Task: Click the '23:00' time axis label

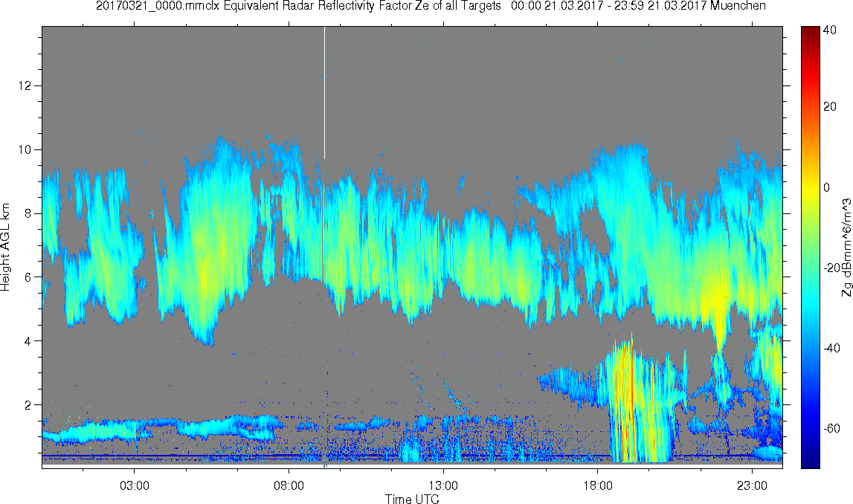Action: click(x=753, y=485)
